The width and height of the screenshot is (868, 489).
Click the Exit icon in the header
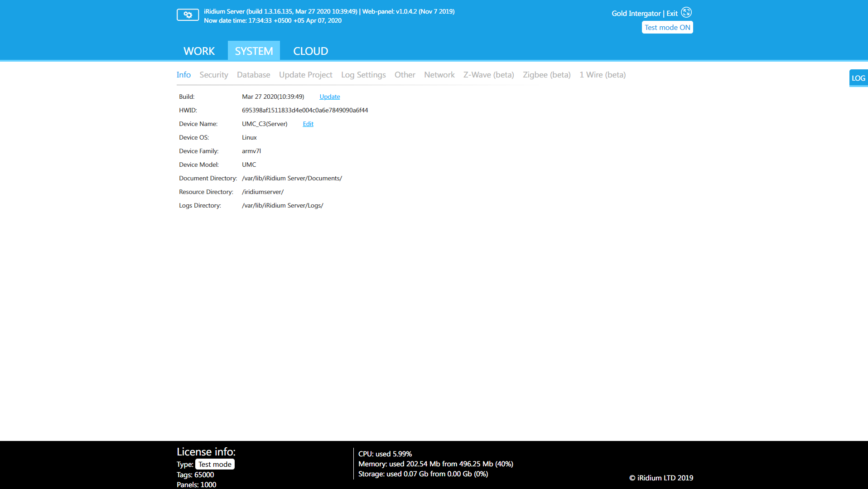(686, 13)
